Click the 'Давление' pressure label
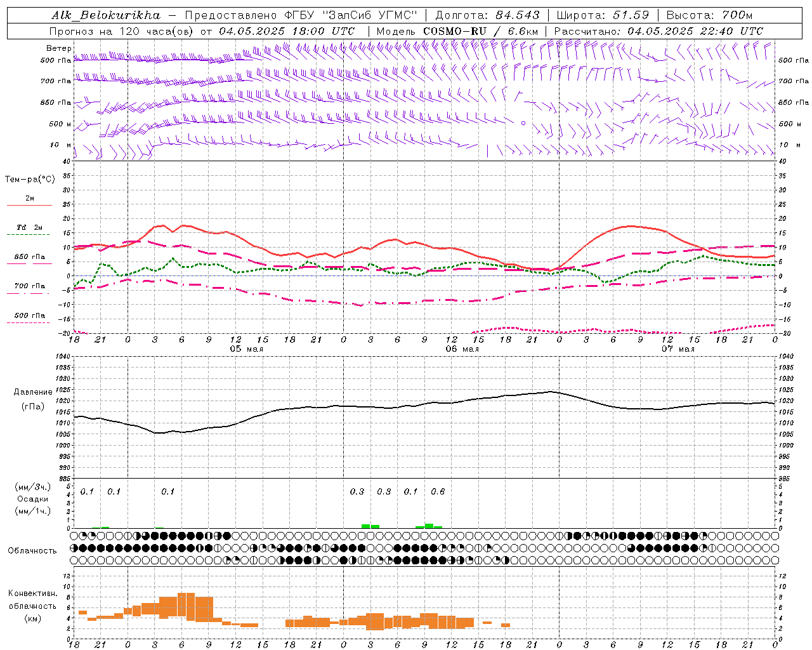Screen dimensions: 812x650 click(x=33, y=392)
